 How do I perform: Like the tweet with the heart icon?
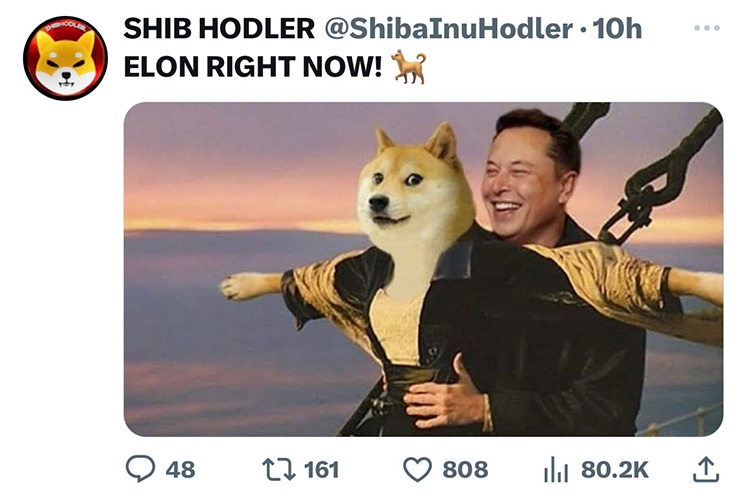point(418,470)
